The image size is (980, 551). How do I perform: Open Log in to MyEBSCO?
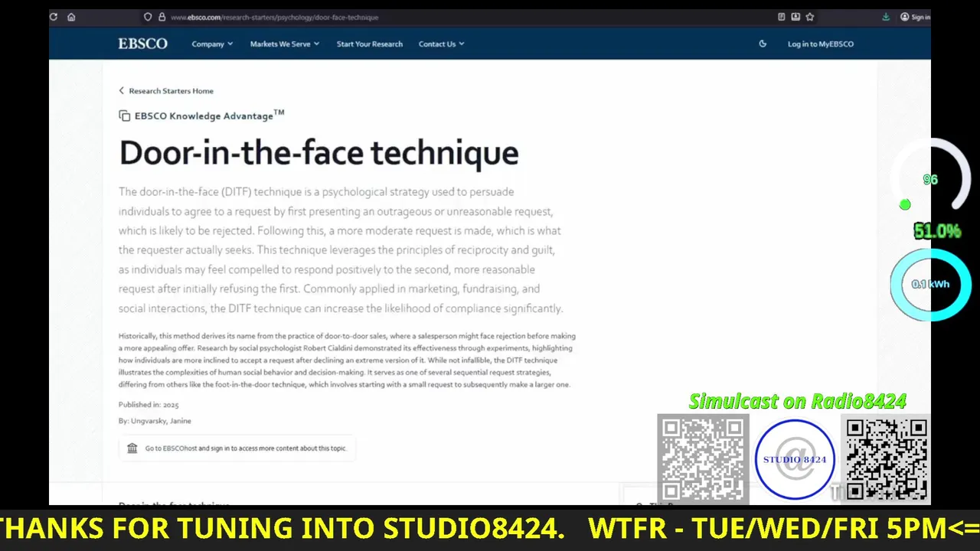tap(821, 44)
